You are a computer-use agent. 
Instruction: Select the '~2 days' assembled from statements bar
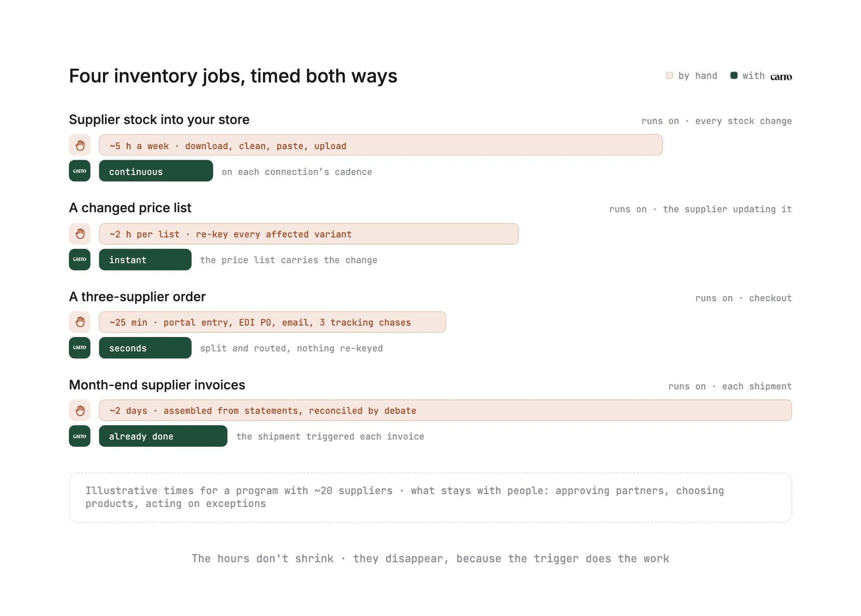coord(445,410)
